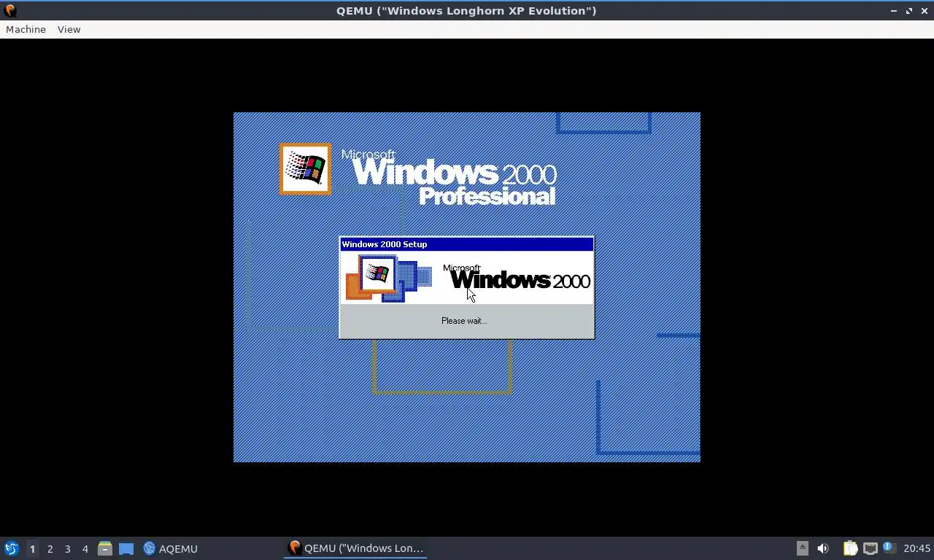Click the notification tray icon
The width and height of the screenshot is (934, 560).
[889, 548]
